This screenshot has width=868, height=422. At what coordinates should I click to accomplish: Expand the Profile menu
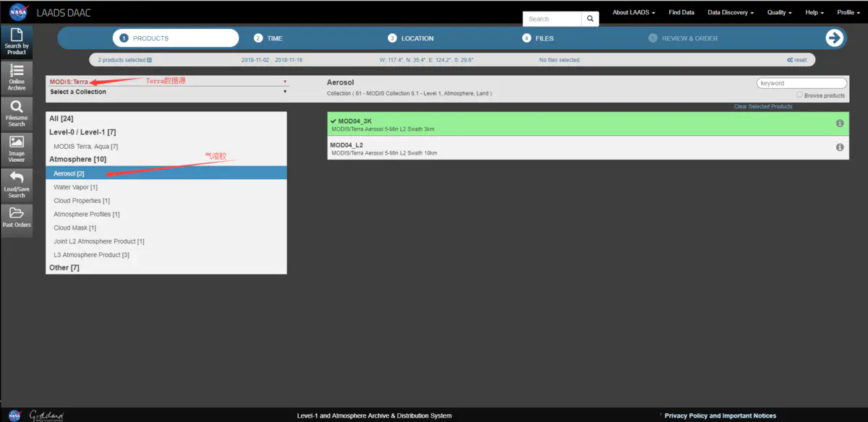pyautogui.click(x=848, y=12)
